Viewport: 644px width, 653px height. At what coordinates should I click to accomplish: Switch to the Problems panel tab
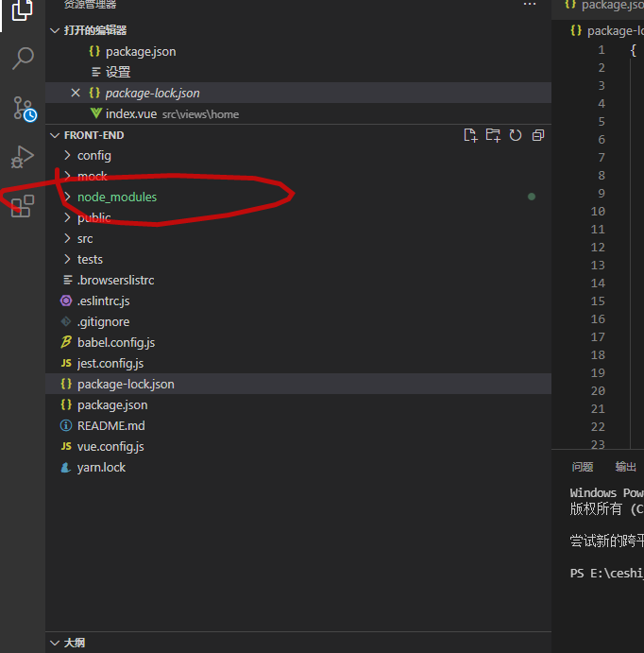click(x=583, y=467)
